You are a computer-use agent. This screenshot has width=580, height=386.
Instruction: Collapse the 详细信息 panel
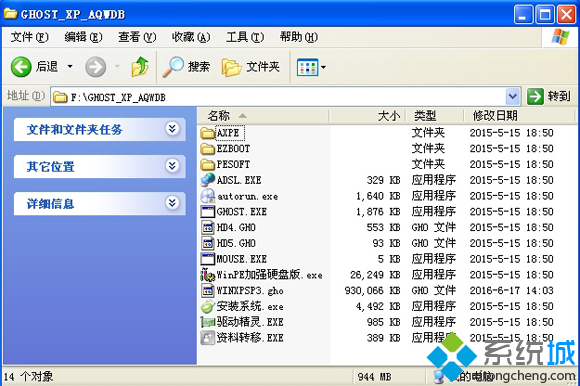coord(172,203)
